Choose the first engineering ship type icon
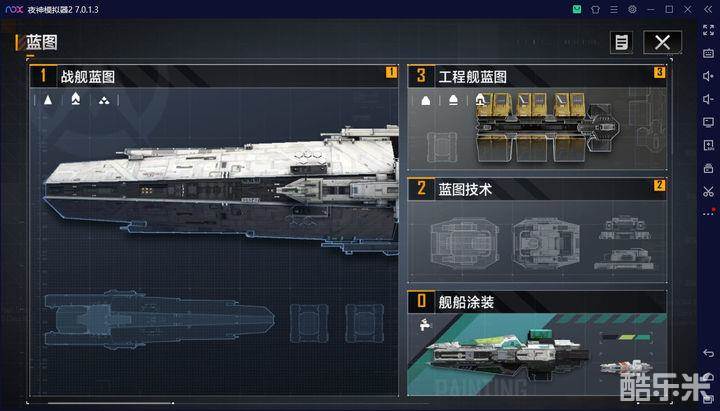The image size is (720, 411). tap(426, 101)
